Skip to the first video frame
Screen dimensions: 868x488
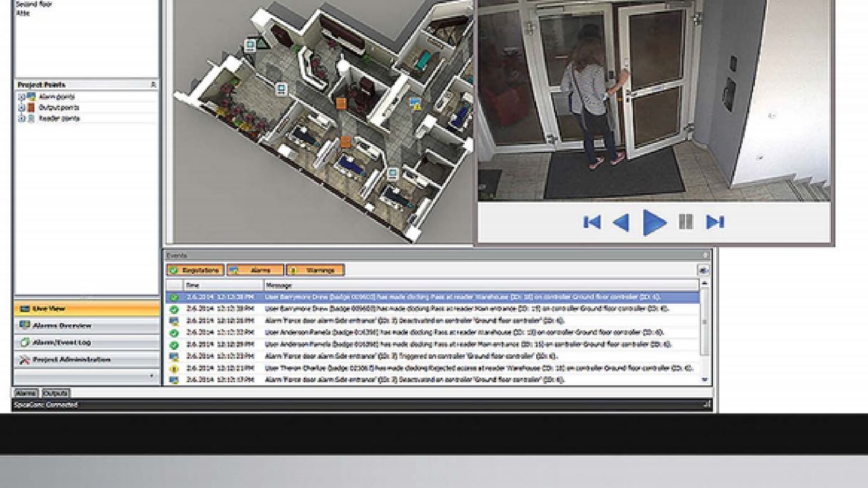coord(592,222)
